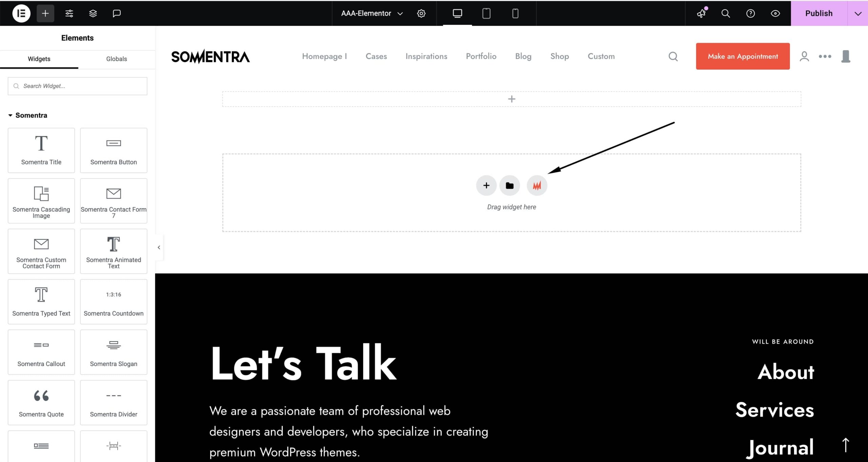Add new container with round plus button
The width and height of the screenshot is (868, 462).
click(486, 186)
